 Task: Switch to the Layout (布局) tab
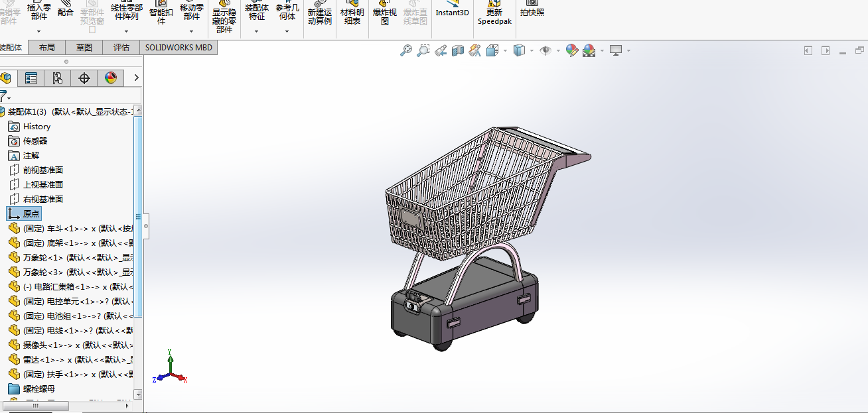(x=46, y=48)
